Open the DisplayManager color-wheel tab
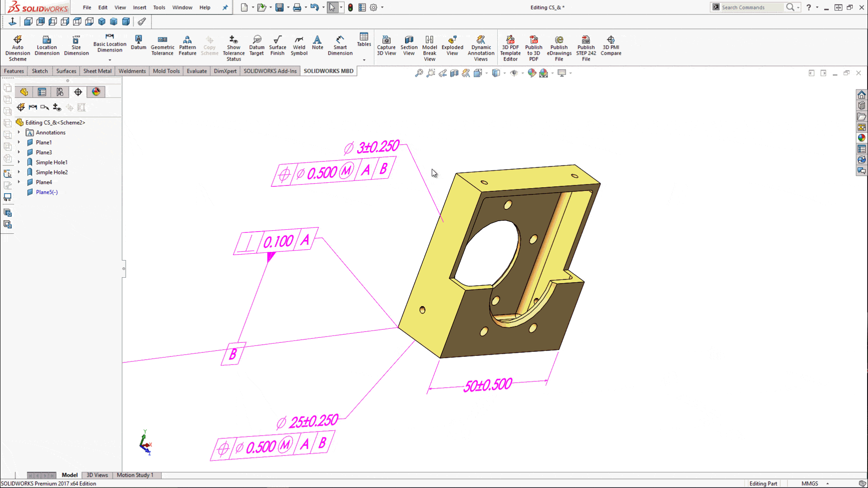 [96, 92]
